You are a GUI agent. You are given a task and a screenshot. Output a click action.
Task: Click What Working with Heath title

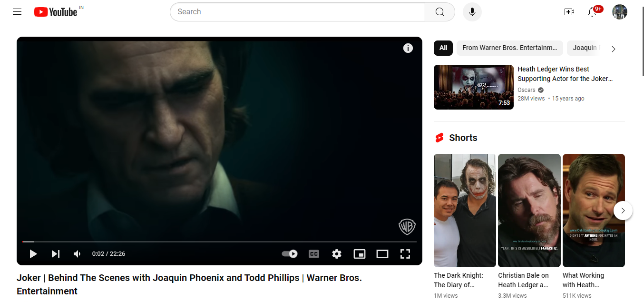[583, 280]
